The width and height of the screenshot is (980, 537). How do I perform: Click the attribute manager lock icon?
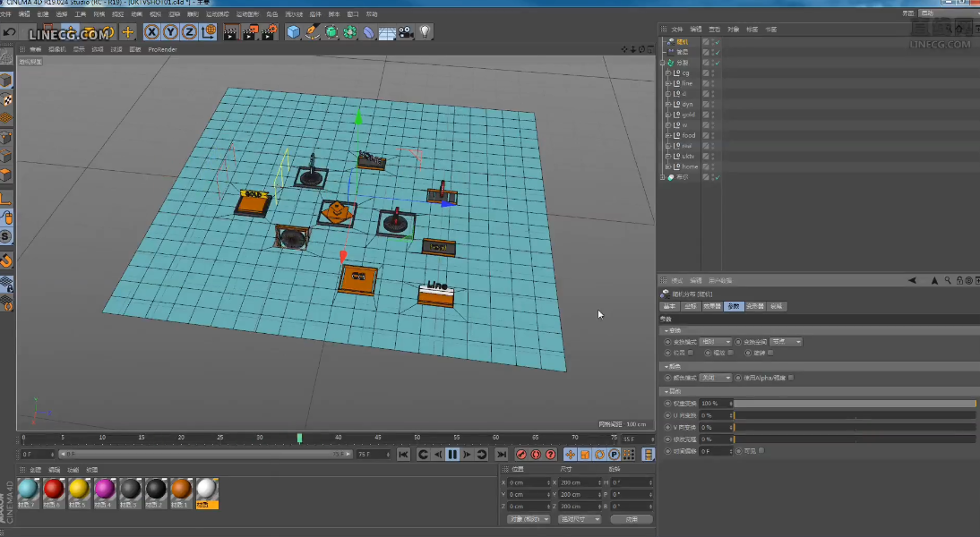(x=959, y=280)
